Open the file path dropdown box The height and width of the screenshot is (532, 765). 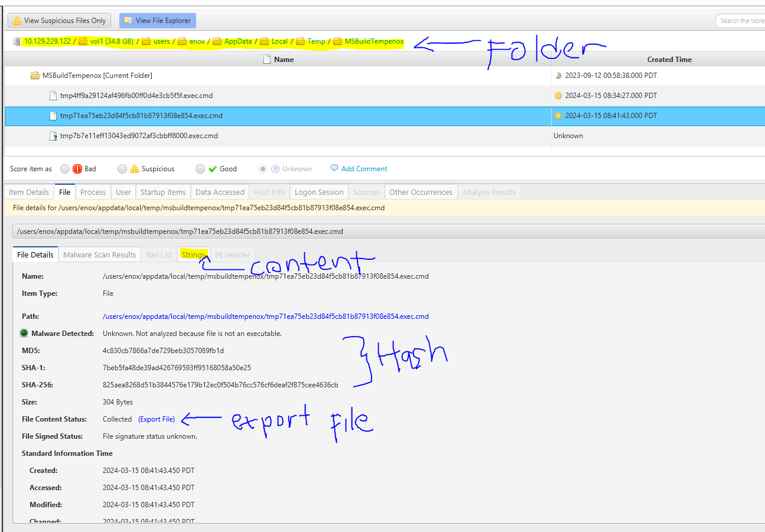(x=388, y=231)
